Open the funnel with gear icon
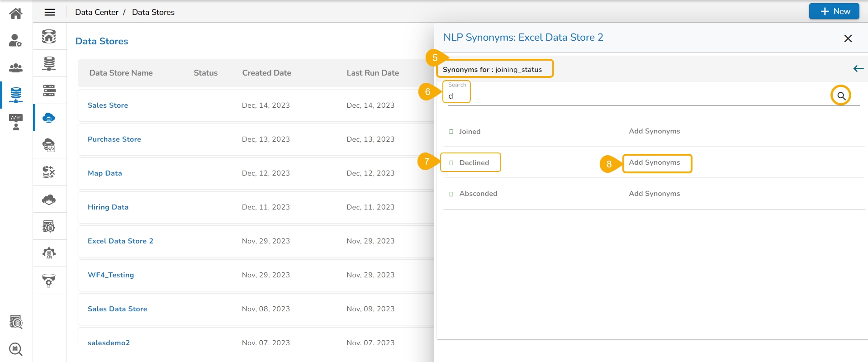The width and height of the screenshot is (868, 362). tap(49, 281)
